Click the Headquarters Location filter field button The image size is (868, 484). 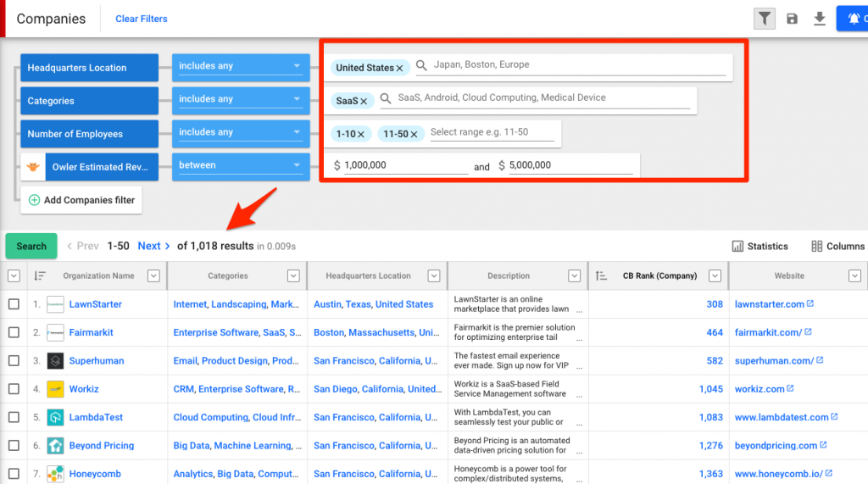tap(89, 68)
